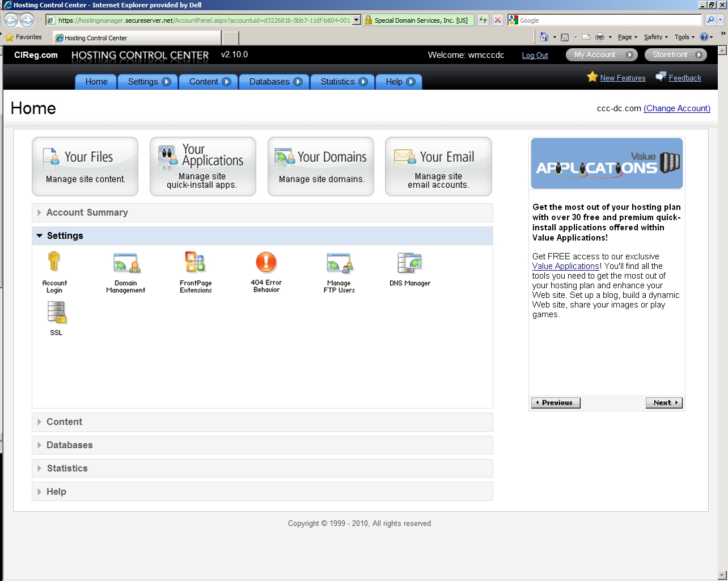Screen dimensions: 728x581
Task: Click the Log Out link
Action: pyautogui.click(x=535, y=55)
